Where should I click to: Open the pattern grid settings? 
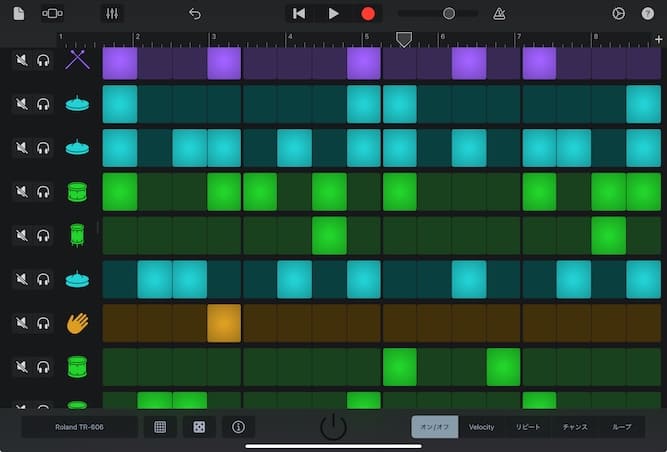(x=160, y=427)
